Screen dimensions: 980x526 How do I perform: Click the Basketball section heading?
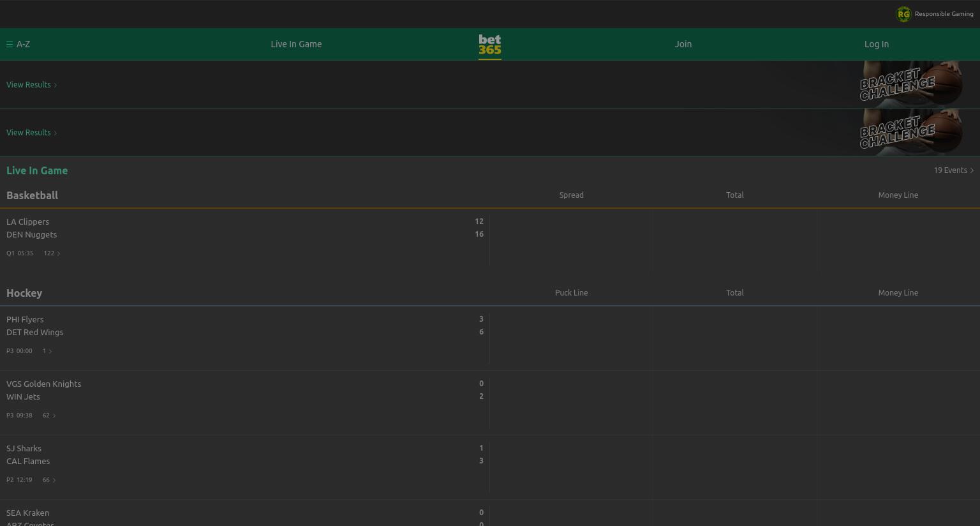click(x=32, y=195)
